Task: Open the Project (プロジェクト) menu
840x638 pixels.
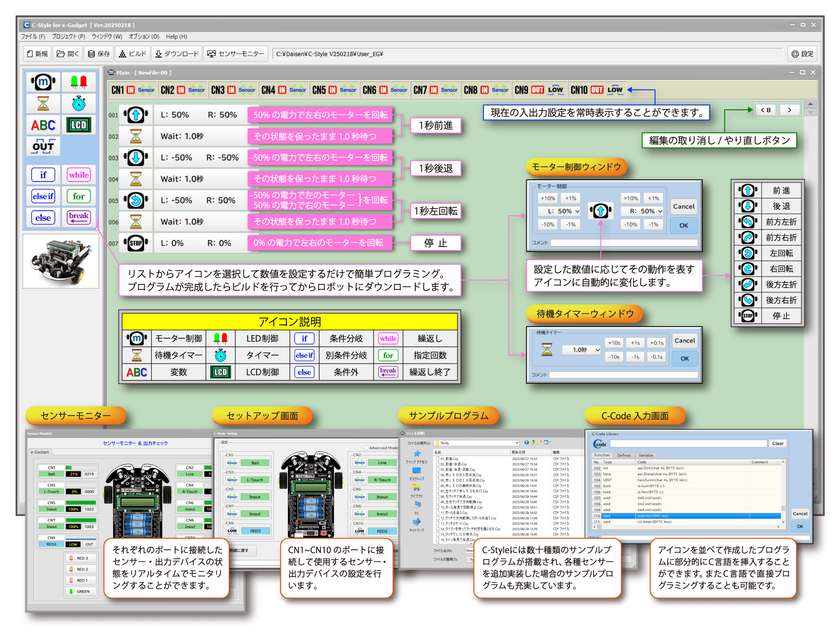Action: click(68, 36)
